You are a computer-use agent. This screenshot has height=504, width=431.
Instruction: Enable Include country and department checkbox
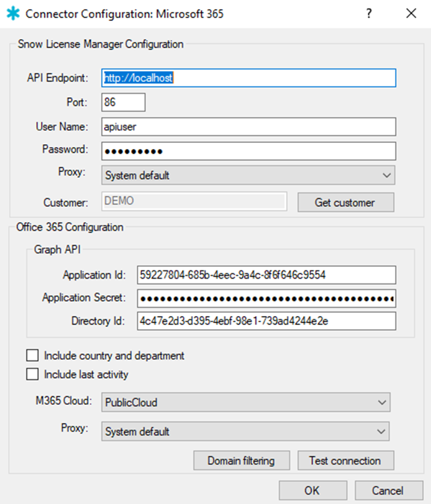(32, 356)
